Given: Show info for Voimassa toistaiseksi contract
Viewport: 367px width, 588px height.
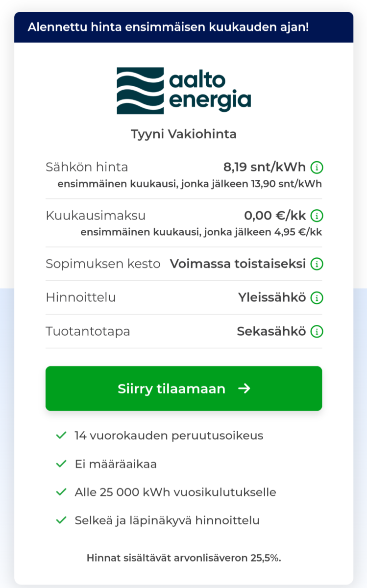Looking at the screenshot, I should point(317,264).
